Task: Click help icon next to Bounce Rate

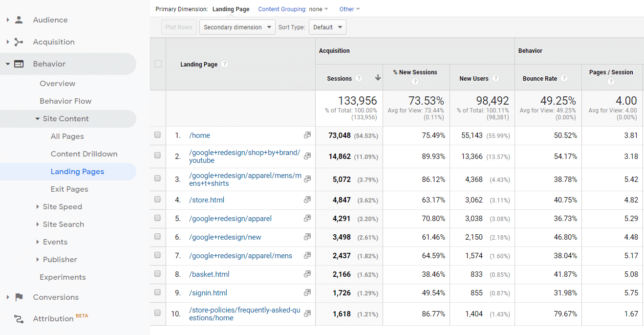Action: [x=564, y=78]
